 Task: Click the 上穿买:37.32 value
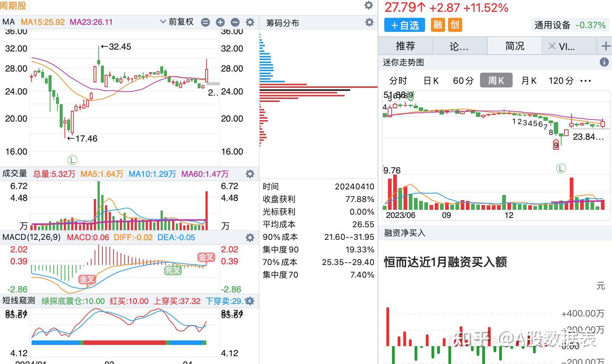(x=177, y=301)
